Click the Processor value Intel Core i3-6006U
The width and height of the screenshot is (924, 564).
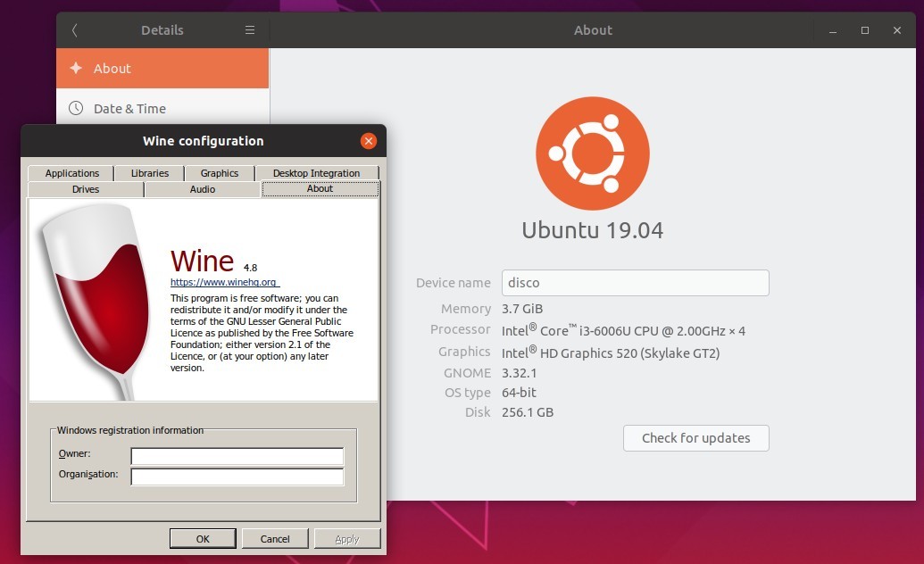tap(623, 330)
